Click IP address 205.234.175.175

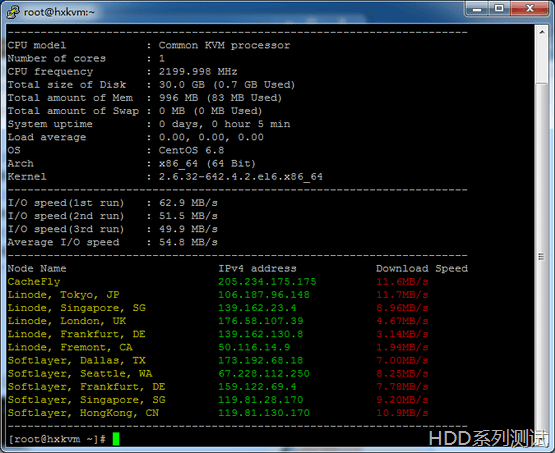[x=267, y=282]
